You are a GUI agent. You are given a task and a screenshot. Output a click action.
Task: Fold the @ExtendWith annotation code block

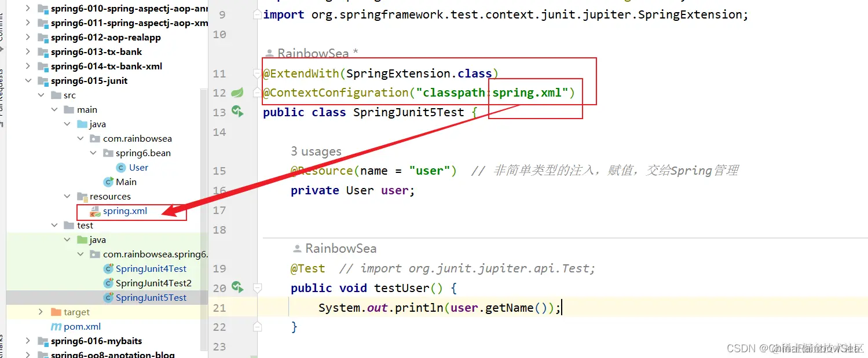pos(258,73)
